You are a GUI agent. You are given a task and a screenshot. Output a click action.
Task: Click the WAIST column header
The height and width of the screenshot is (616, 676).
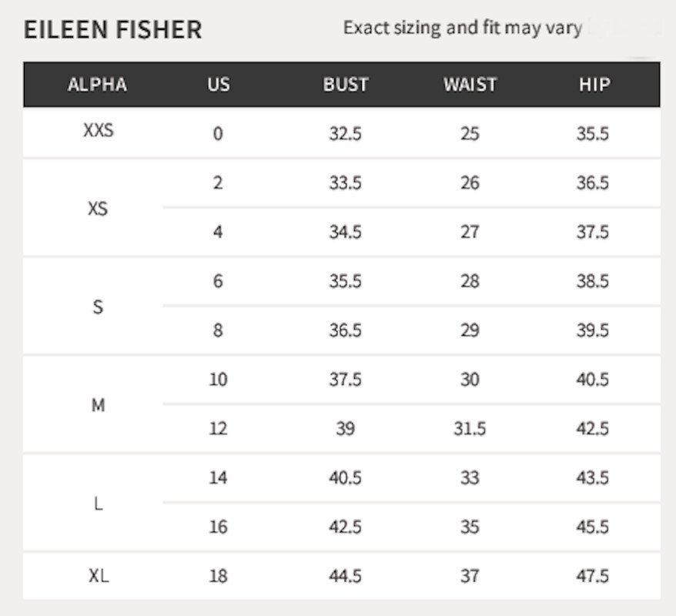pyautogui.click(x=470, y=85)
